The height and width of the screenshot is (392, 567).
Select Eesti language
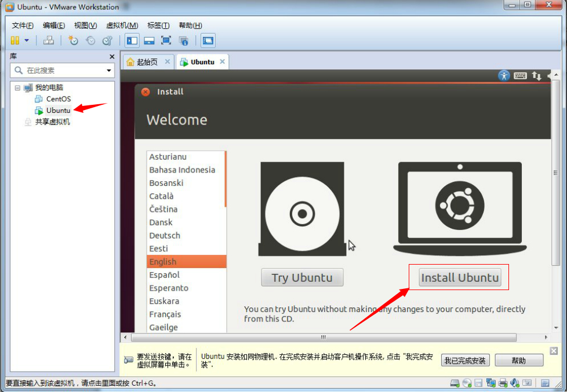(x=186, y=248)
